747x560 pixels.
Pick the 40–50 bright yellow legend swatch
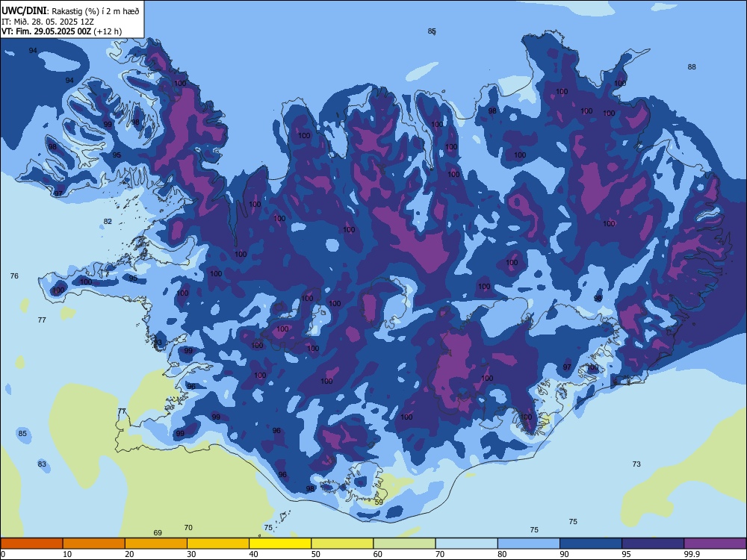pos(280,544)
